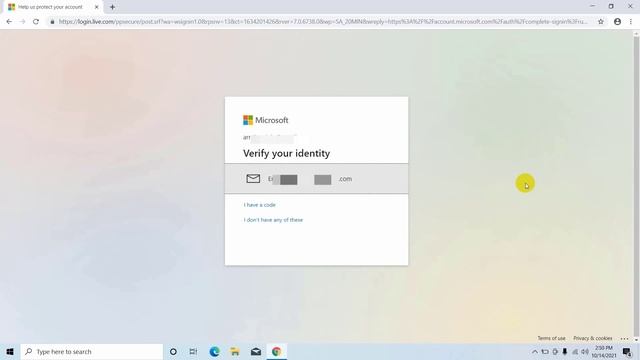Show hidden system tray icons chevron
The image size is (640, 360).
tap(535, 351)
